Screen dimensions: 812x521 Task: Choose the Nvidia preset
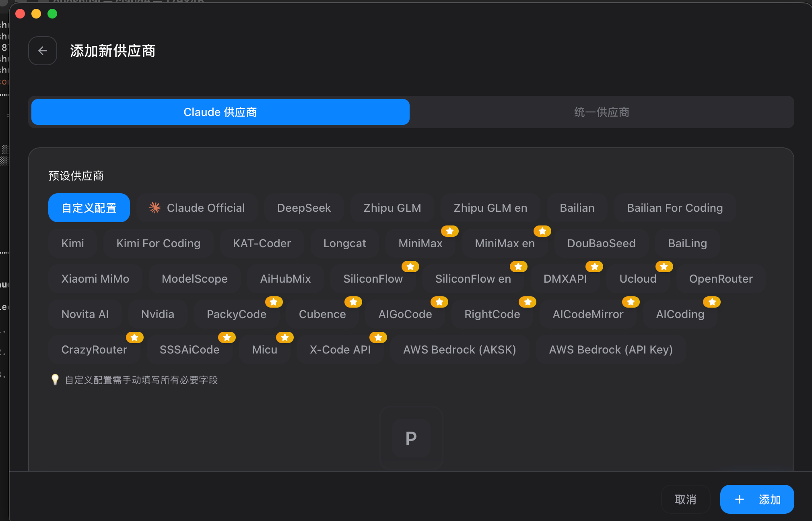coord(158,314)
